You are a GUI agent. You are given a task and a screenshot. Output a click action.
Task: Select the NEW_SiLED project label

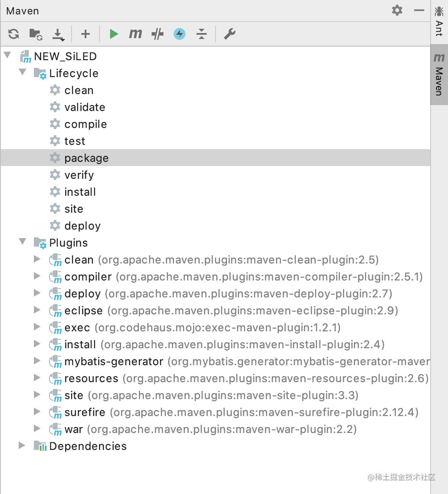[x=65, y=56]
